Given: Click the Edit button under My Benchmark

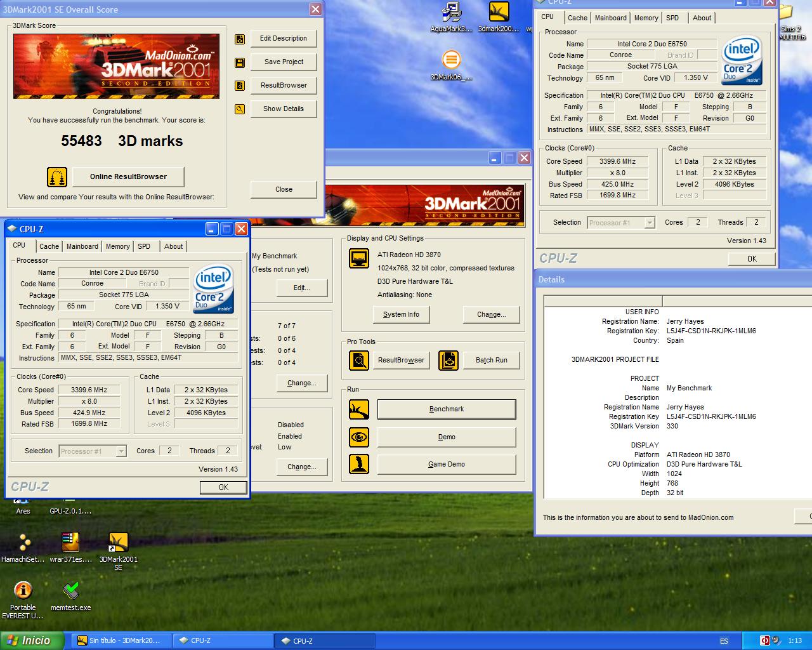Looking at the screenshot, I should [x=302, y=288].
